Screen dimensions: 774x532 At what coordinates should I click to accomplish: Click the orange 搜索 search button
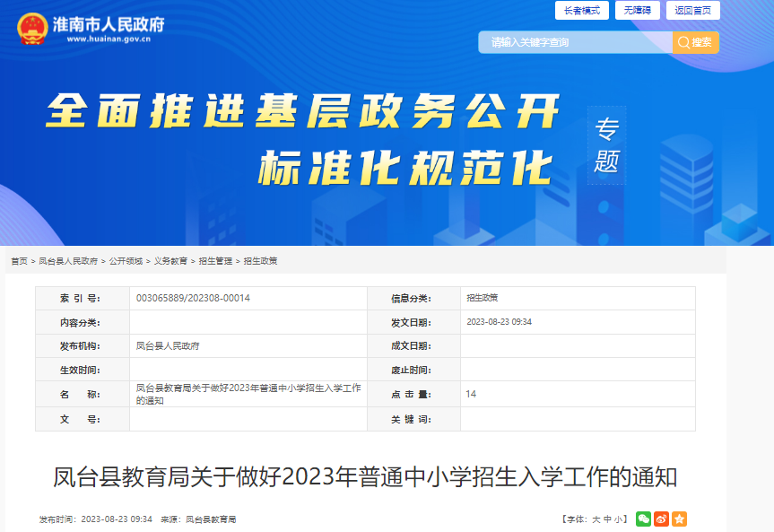(695, 42)
